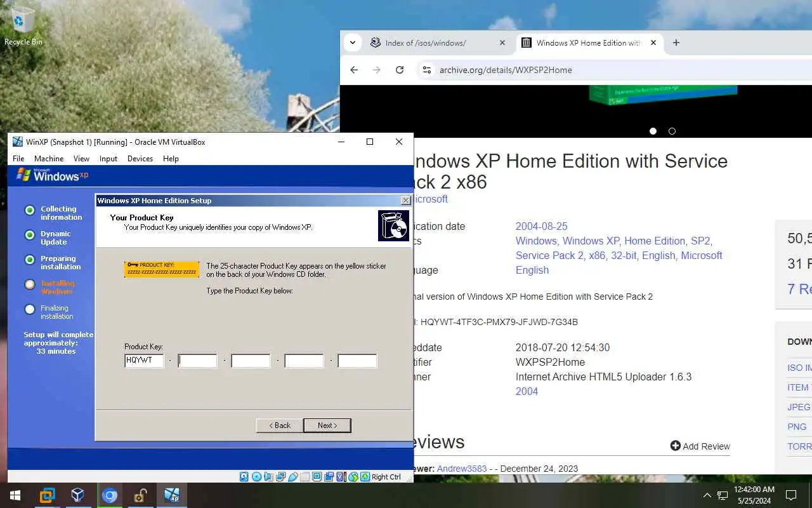Open the Windows Start menu
The width and height of the screenshot is (812, 508).
coord(15,495)
